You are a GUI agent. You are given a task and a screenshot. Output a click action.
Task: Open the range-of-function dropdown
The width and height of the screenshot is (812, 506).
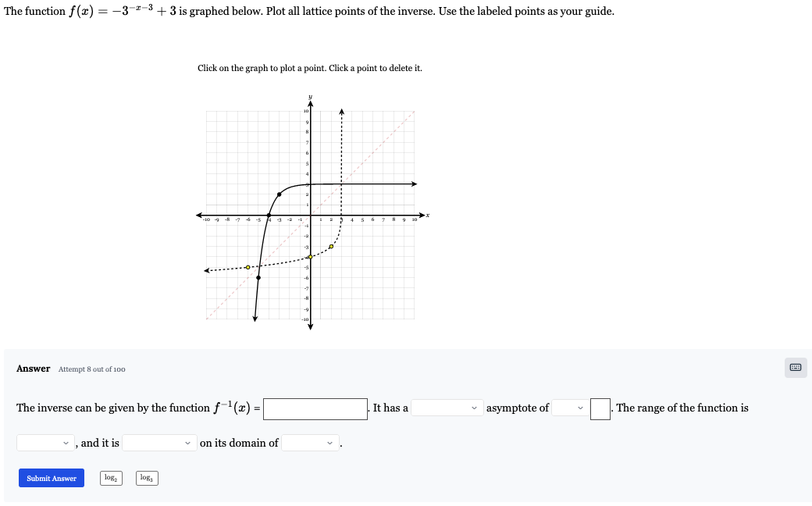pos(43,442)
